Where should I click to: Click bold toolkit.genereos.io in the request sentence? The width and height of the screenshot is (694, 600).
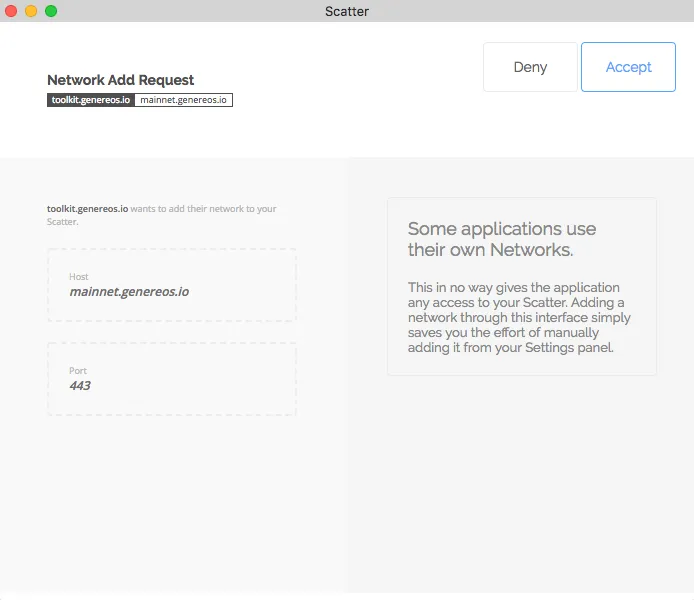coord(88,208)
